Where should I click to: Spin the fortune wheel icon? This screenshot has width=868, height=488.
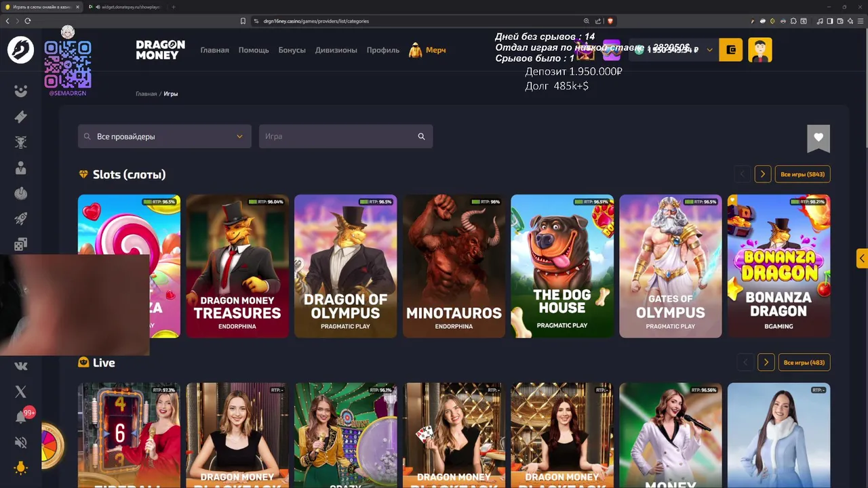pos(52,446)
